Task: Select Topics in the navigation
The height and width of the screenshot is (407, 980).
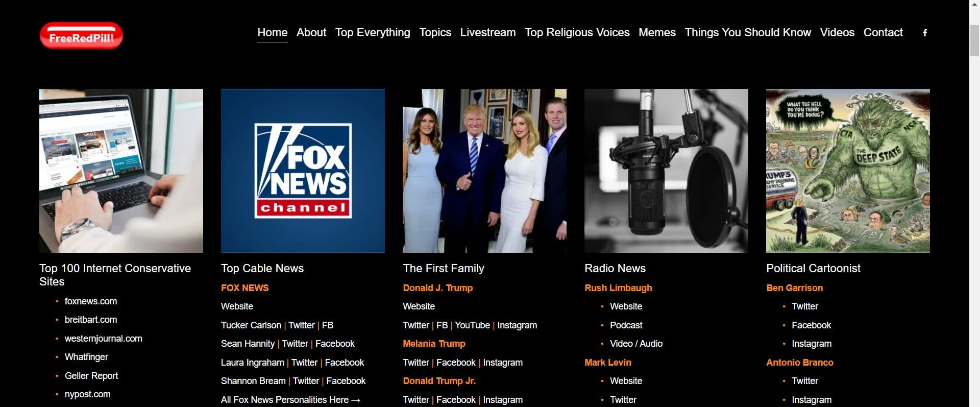Action: point(435,33)
